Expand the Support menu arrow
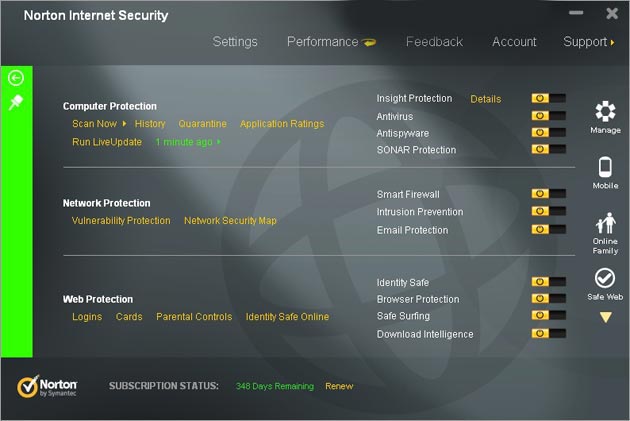630x421 pixels. pos(613,42)
